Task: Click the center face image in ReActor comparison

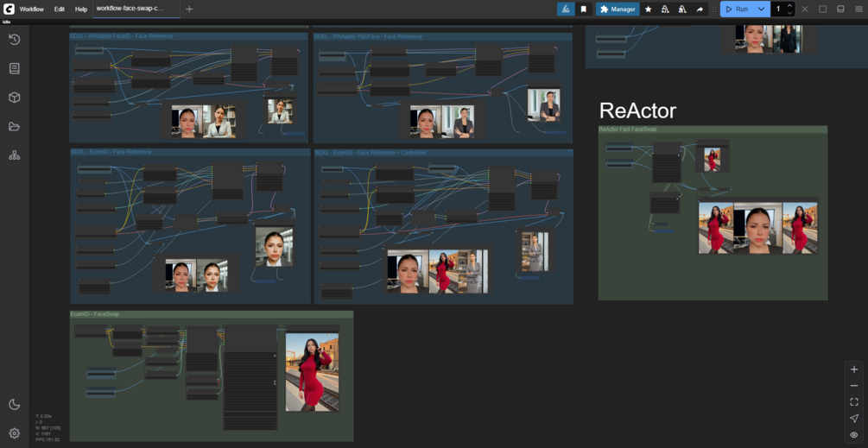Action: click(757, 228)
